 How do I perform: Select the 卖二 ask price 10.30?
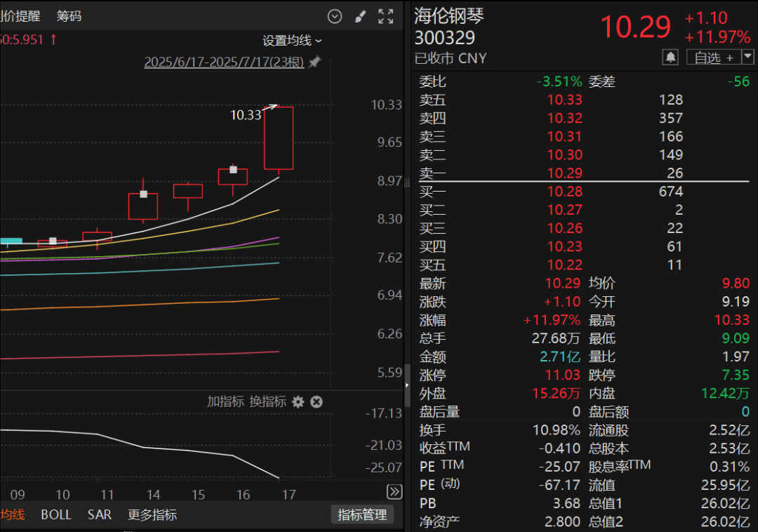[564, 154]
